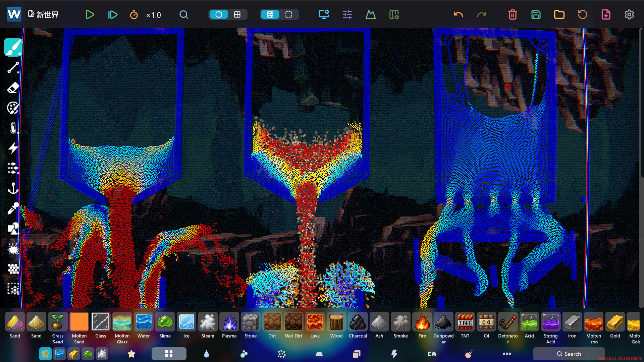The image size is (644, 362).
Task: Pick the Grass Seed material
Action: click(58, 322)
